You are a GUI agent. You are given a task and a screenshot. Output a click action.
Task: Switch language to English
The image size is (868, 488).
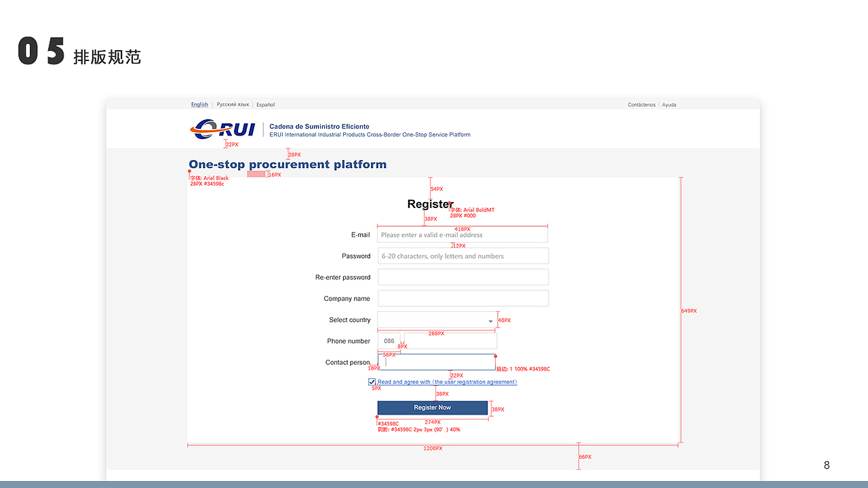point(199,104)
